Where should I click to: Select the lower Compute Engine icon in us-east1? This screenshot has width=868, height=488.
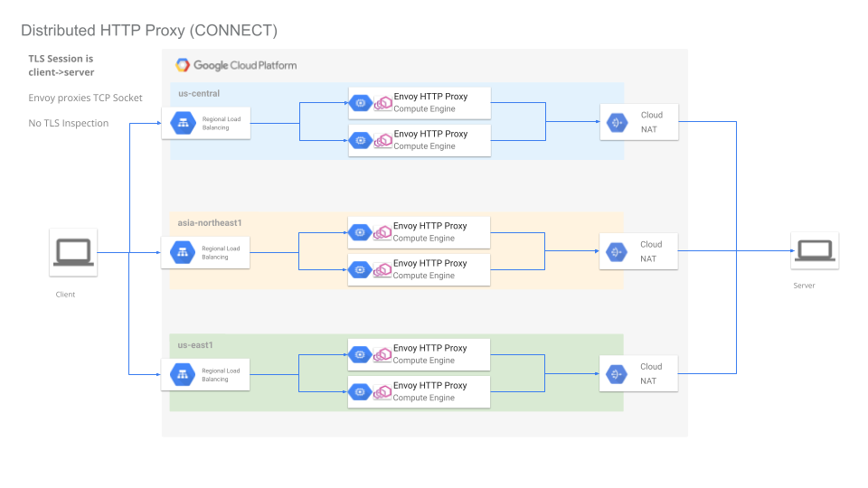[361, 391]
